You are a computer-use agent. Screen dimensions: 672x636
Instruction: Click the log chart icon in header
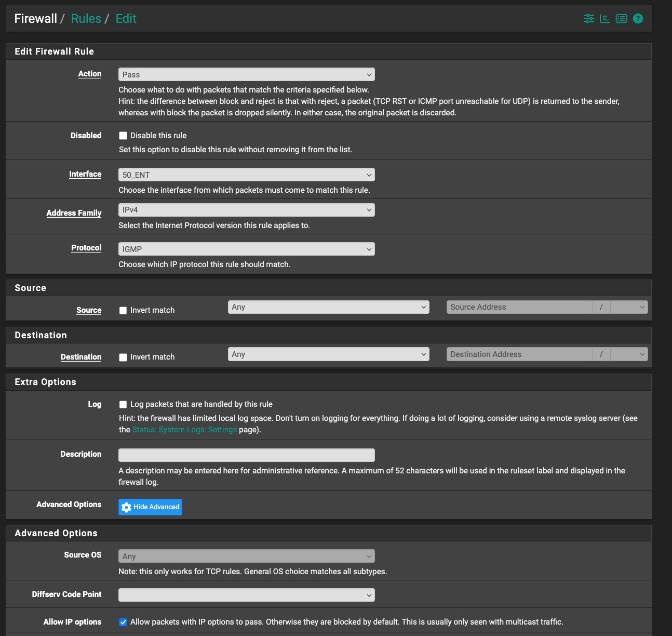click(x=604, y=18)
